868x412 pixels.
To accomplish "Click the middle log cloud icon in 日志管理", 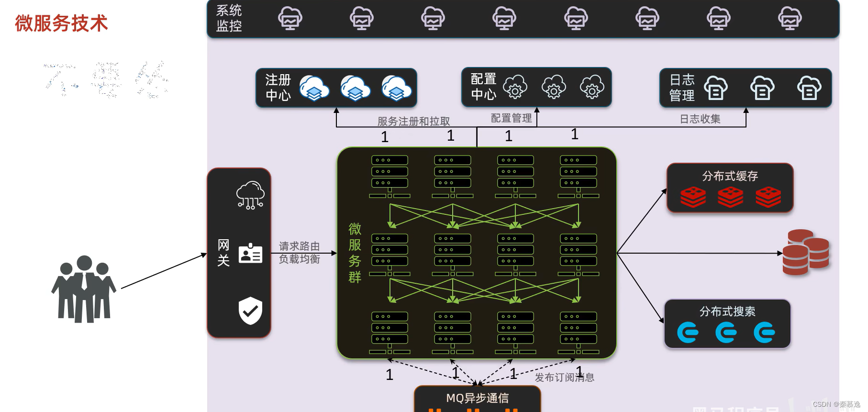I will [762, 88].
